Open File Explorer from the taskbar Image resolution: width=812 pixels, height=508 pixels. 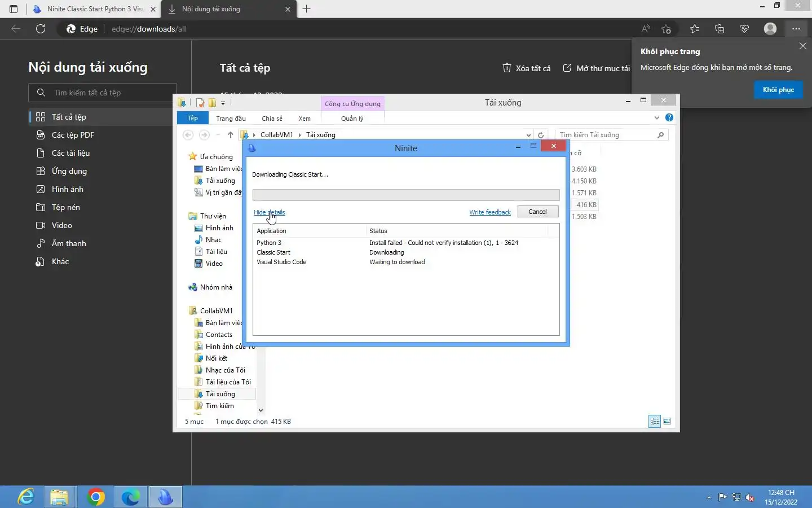coord(59,497)
